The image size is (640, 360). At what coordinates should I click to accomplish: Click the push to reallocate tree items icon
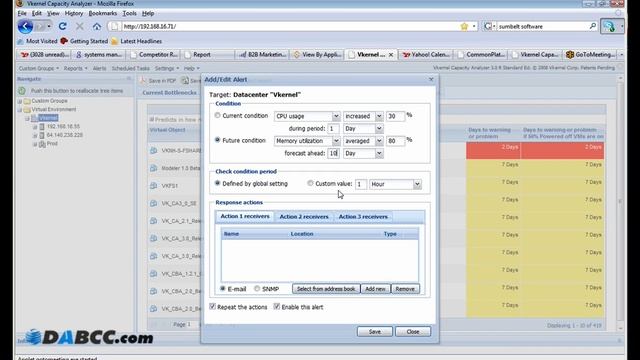22,91
